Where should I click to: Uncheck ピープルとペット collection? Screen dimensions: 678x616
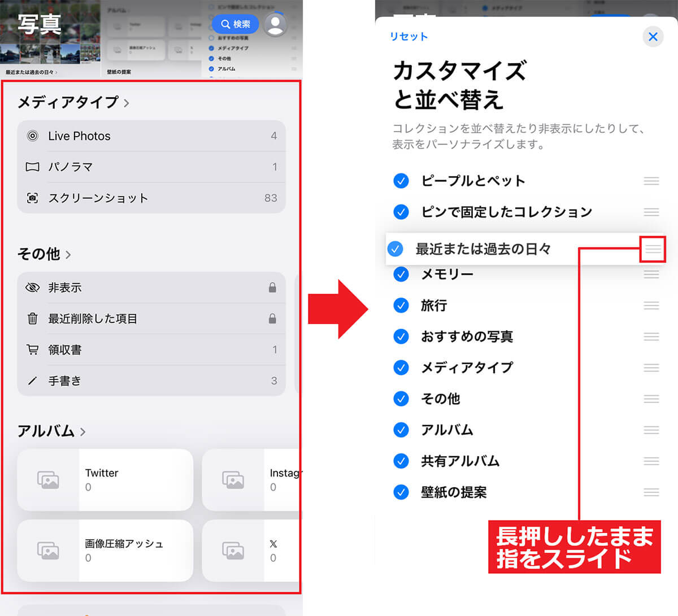click(401, 181)
